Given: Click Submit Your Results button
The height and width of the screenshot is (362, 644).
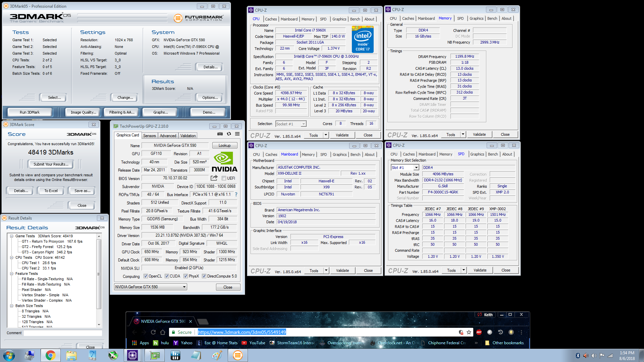Looking at the screenshot, I should (51, 164).
